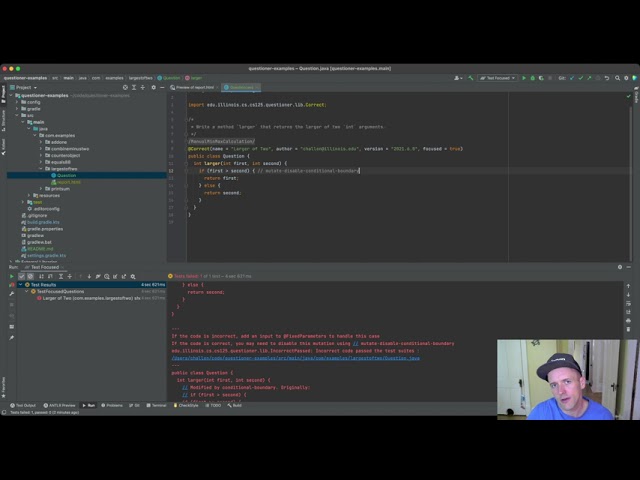Click next failed test down arrow

tap(89, 276)
